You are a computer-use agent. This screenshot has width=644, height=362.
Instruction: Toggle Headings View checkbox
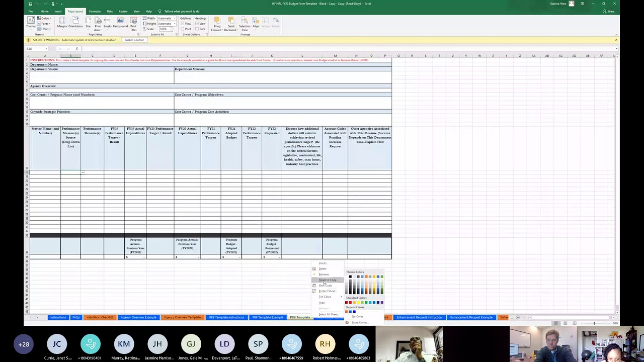198,24
